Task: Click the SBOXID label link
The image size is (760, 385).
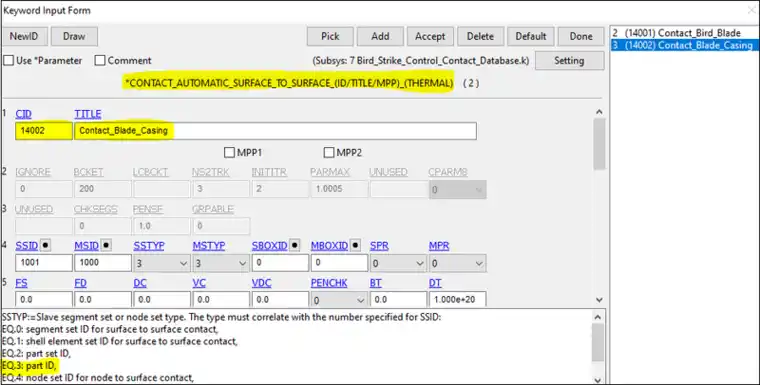Action: 269,246
